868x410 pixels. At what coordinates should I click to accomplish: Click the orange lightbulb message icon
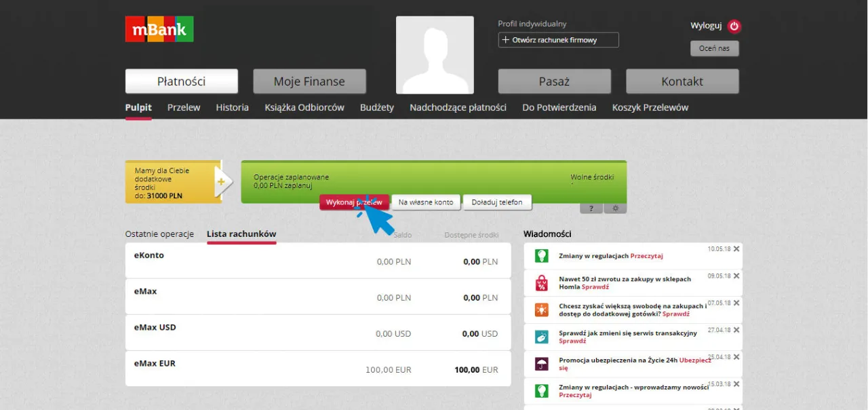(541, 310)
